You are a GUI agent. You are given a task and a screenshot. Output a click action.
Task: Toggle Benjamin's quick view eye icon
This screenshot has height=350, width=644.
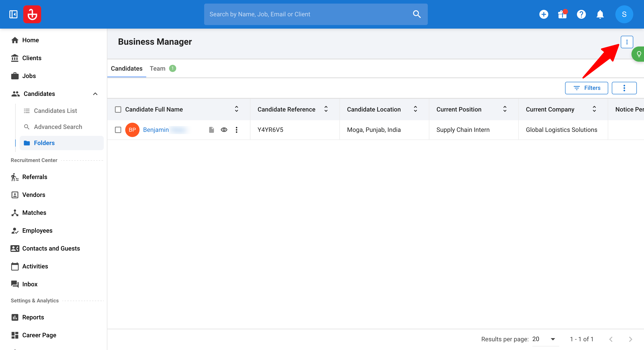point(224,130)
